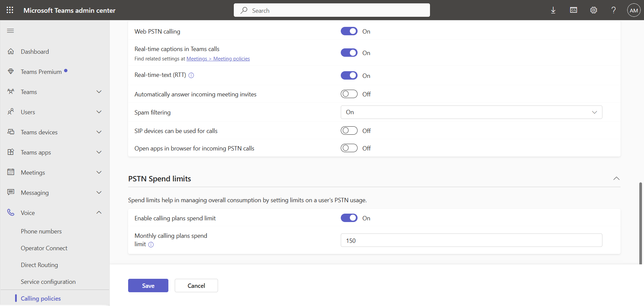Collapse the navigation hamburger menu
The height and width of the screenshot is (306, 644).
[x=10, y=31]
